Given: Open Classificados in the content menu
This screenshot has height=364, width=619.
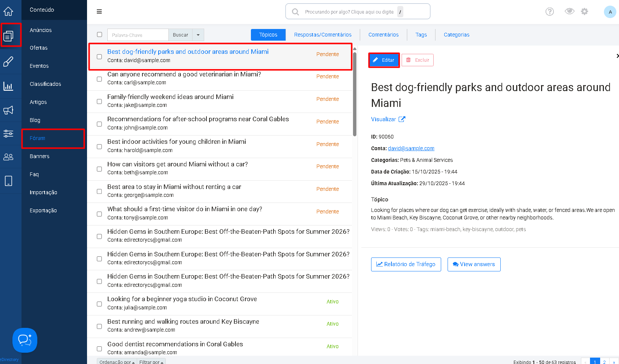Looking at the screenshot, I should pyautogui.click(x=46, y=84).
